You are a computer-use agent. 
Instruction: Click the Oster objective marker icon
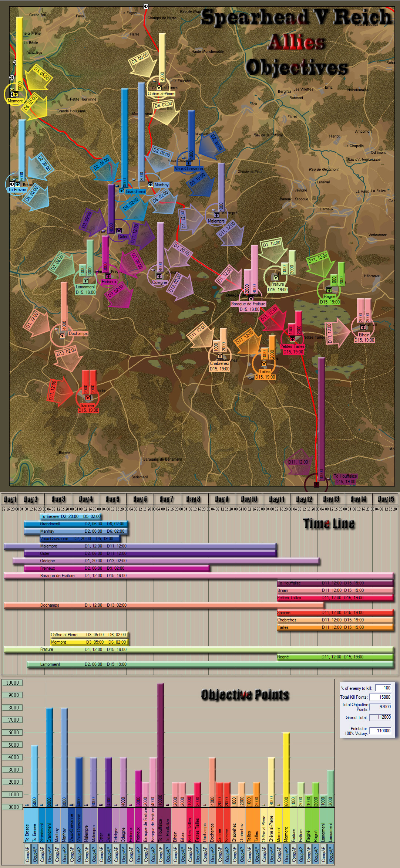point(119,230)
